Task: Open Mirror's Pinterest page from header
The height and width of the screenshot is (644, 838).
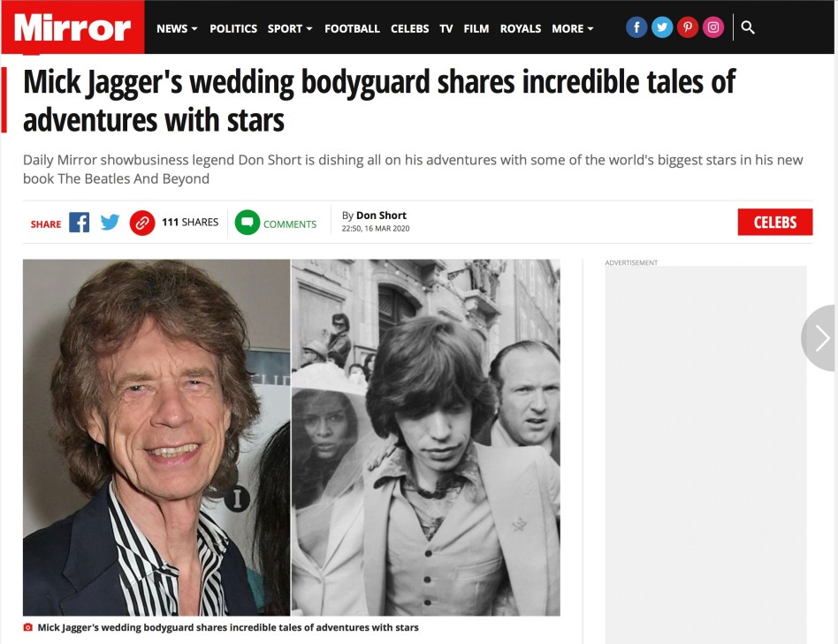Action: tap(688, 27)
